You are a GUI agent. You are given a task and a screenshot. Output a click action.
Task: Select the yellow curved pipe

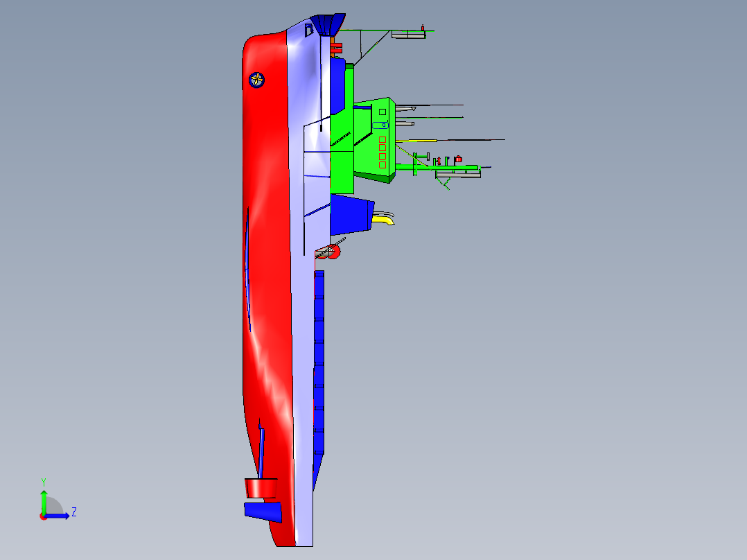[x=383, y=220]
